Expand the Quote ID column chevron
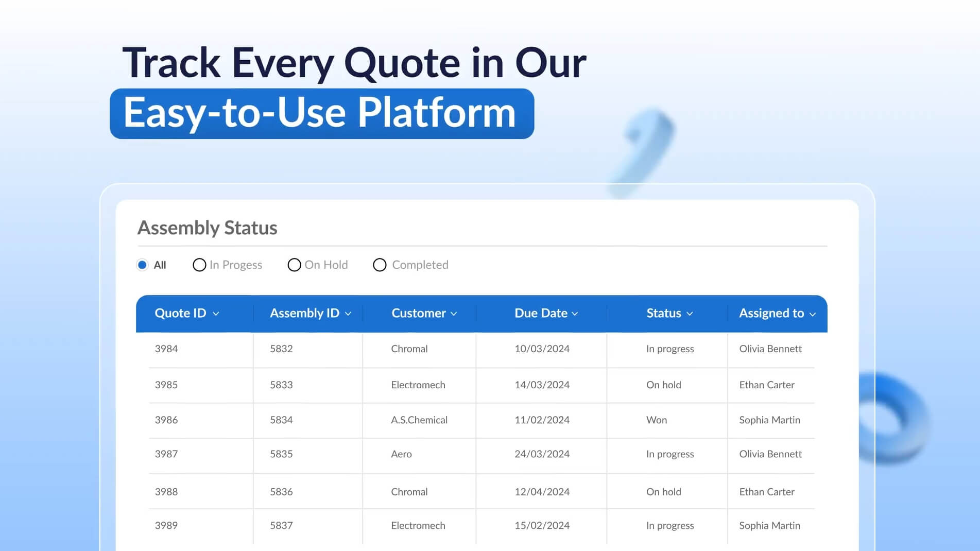Viewport: 980px width, 551px height. point(216,314)
